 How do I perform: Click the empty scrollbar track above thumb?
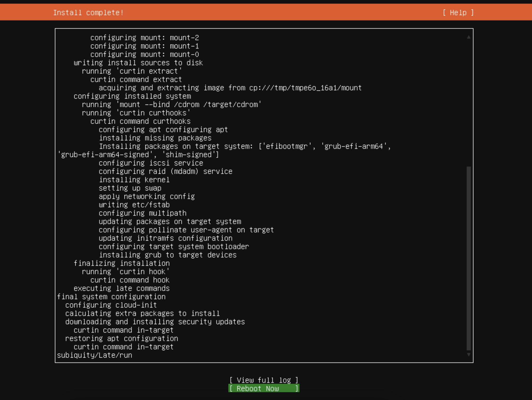[469, 103]
